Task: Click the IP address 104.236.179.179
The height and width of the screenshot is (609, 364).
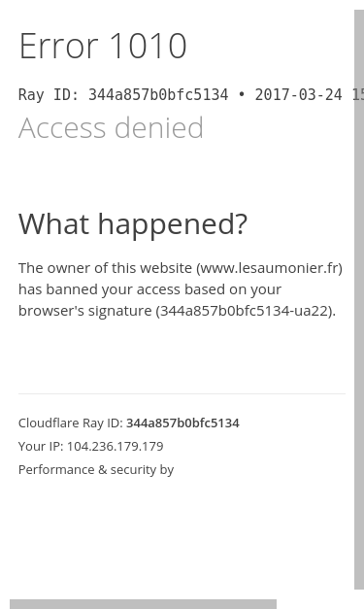Action: (x=116, y=446)
